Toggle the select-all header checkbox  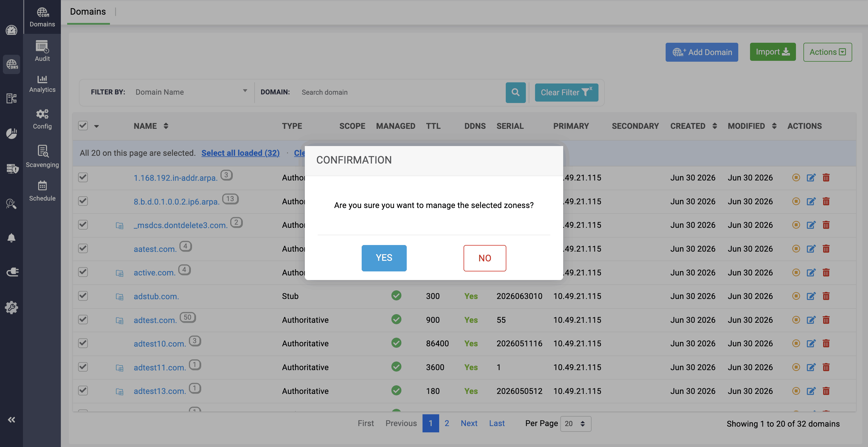(x=83, y=126)
